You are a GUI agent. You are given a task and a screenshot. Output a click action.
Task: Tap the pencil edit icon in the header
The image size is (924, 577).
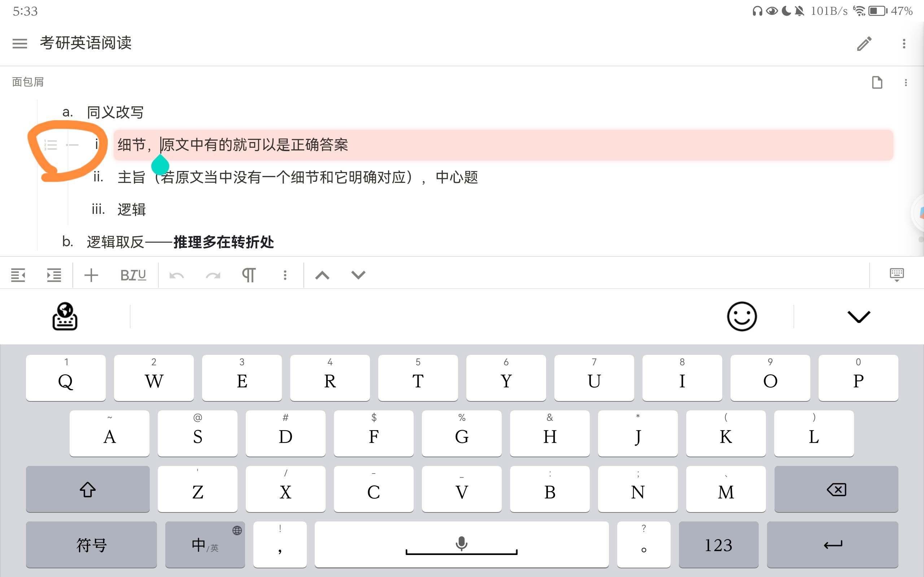pos(864,44)
